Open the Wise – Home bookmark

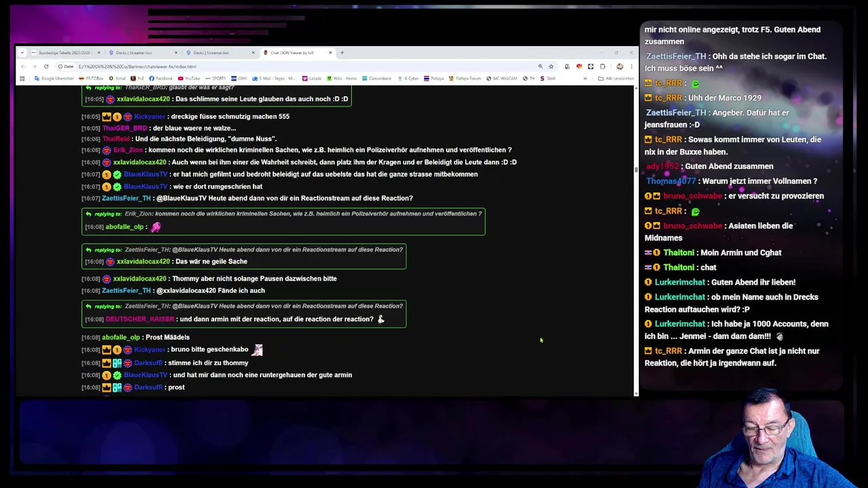point(342,79)
